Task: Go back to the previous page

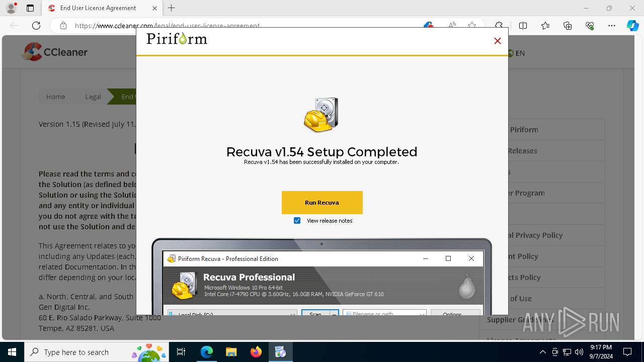Action: [14, 26]
